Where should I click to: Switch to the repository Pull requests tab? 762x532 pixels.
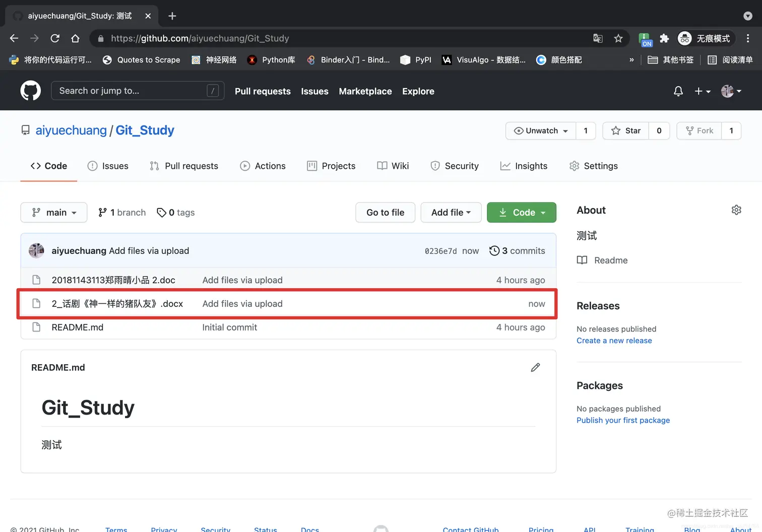tap(184, 166)
